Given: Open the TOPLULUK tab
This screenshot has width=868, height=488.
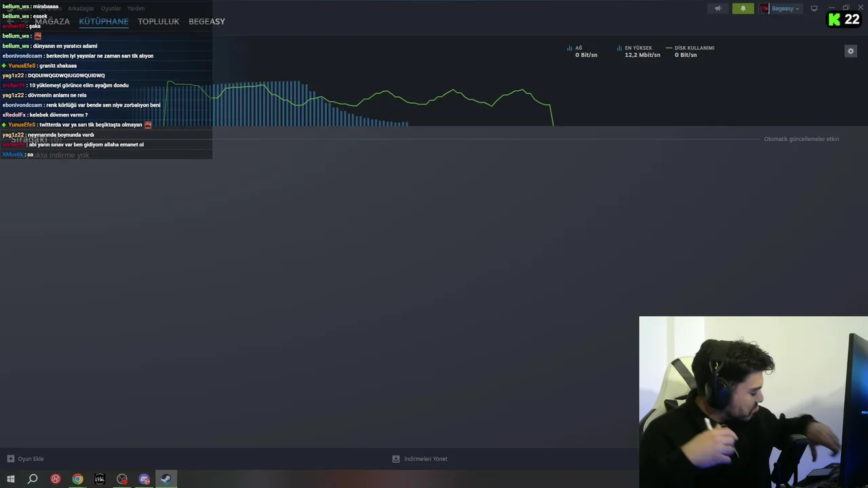Looking at the screenshot, I should pyautogui.click(x=159, y=22).
